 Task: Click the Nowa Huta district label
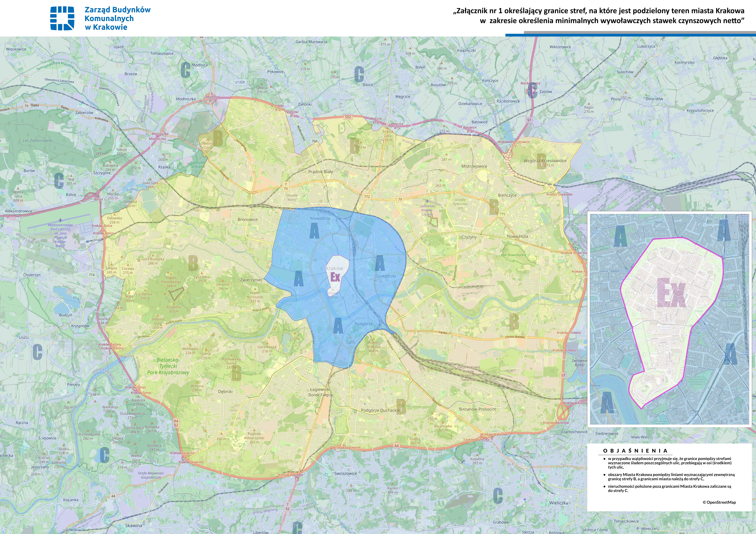(517, 236)
